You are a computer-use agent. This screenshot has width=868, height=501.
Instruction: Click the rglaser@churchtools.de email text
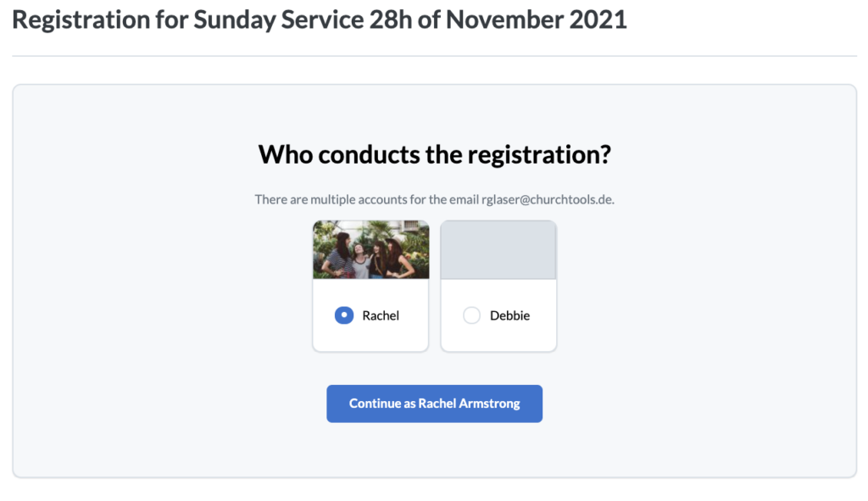(x=548, y=199)
